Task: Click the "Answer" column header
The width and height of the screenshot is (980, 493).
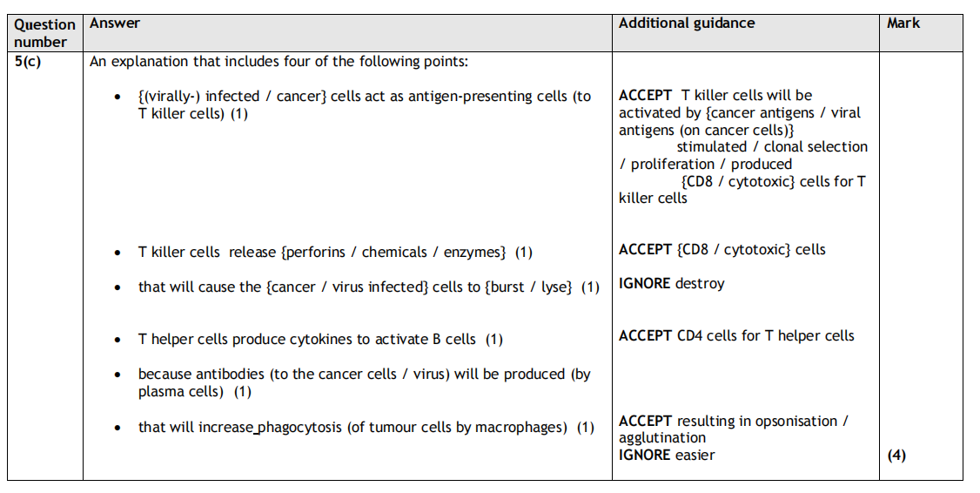Action: [x=115, y=24]
